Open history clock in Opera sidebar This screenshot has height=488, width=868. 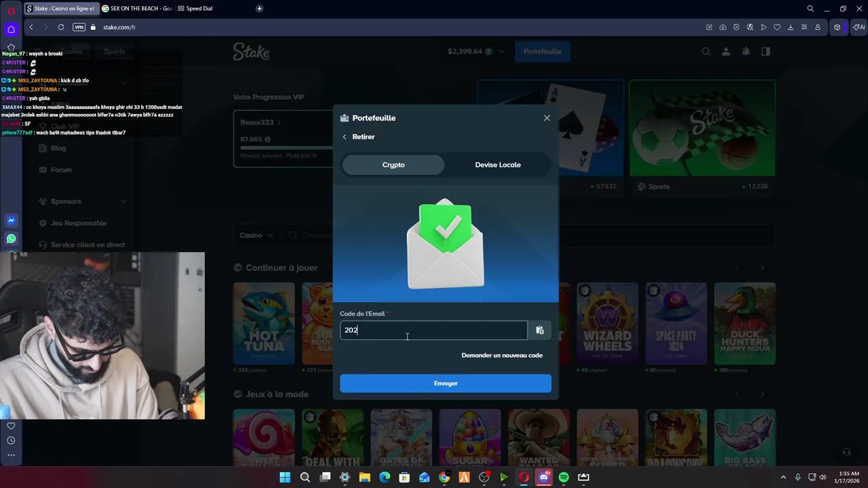pyautogui.click(x=11, y=441)
